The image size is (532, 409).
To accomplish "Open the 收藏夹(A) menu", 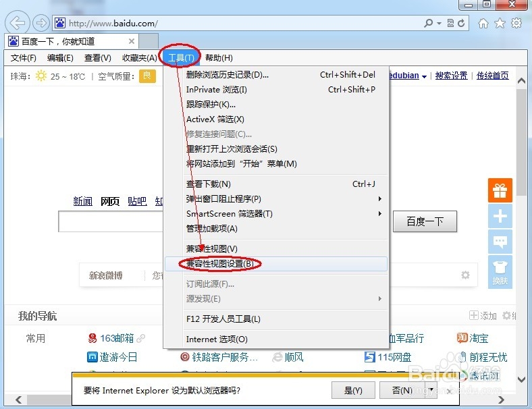I will point(140,58).
